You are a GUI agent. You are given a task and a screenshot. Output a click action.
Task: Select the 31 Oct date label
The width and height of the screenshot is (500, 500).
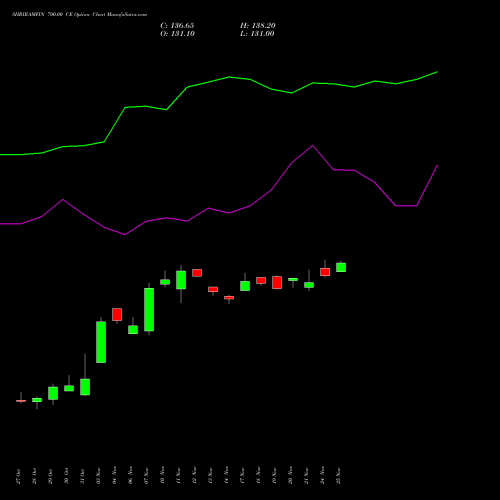point(82,476)
